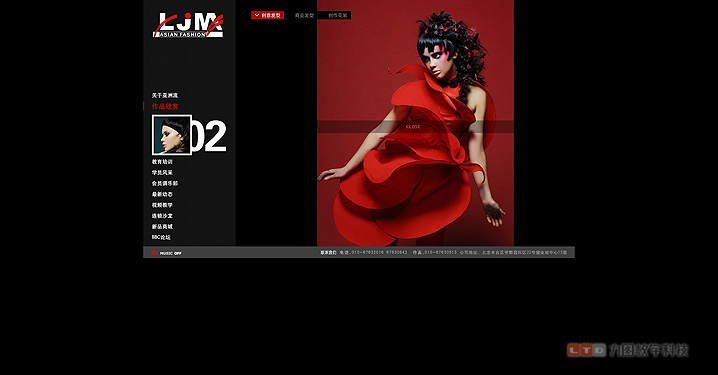
Task: Open the woman's profile portrait thumbnail
Action: click(172, 135)
